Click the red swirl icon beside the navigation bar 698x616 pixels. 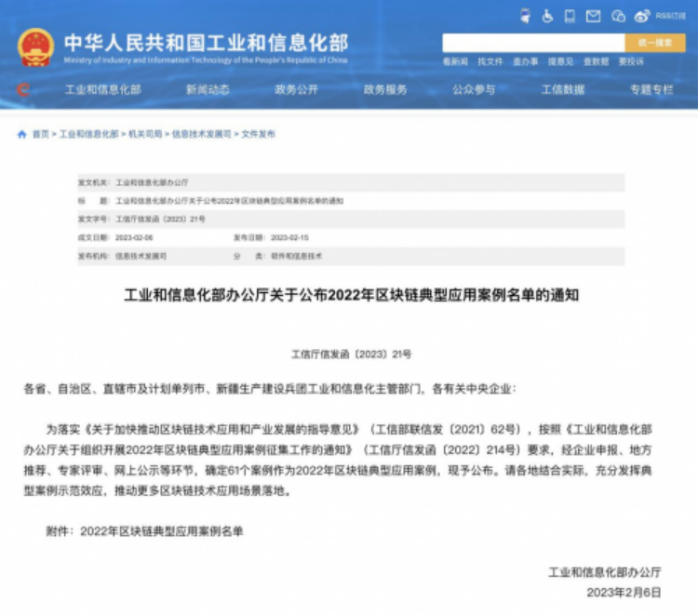[23, 89]
